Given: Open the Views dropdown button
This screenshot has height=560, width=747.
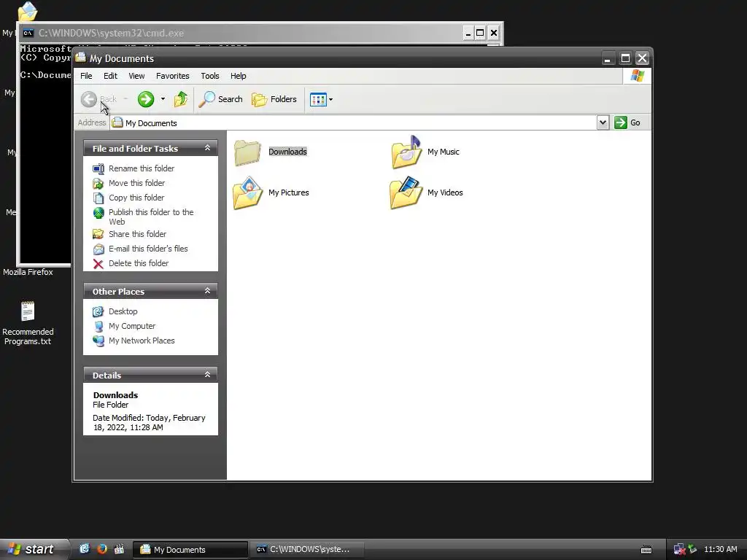Looking at the screenshot, I should tap(322, 99).
